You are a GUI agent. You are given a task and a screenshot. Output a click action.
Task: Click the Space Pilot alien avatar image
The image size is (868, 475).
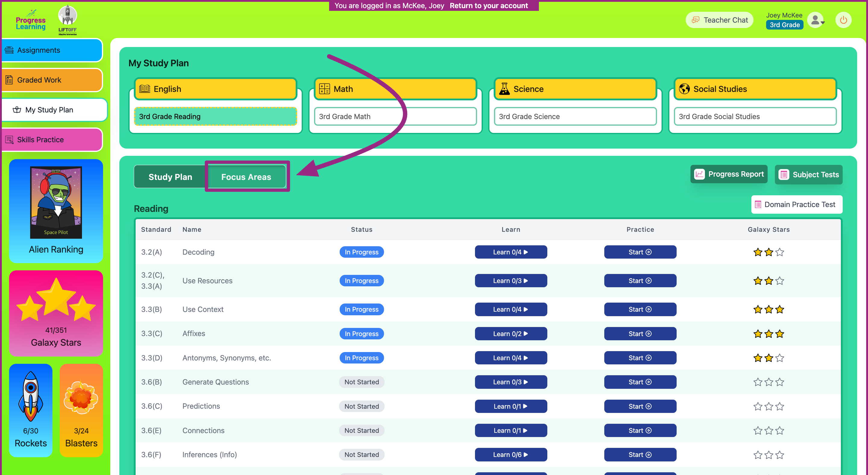[56, 202]
